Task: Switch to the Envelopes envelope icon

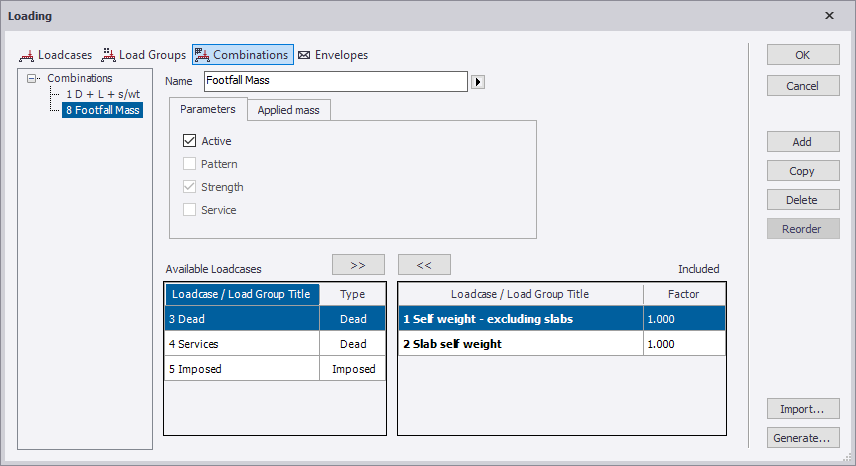Action: click(304, 55)
